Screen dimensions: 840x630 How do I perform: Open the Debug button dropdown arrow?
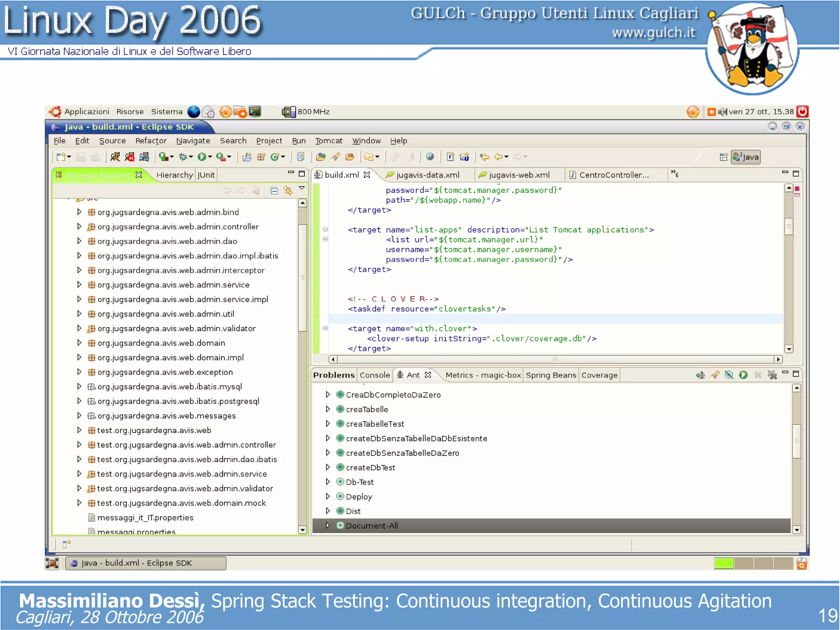tap(191, 157)
